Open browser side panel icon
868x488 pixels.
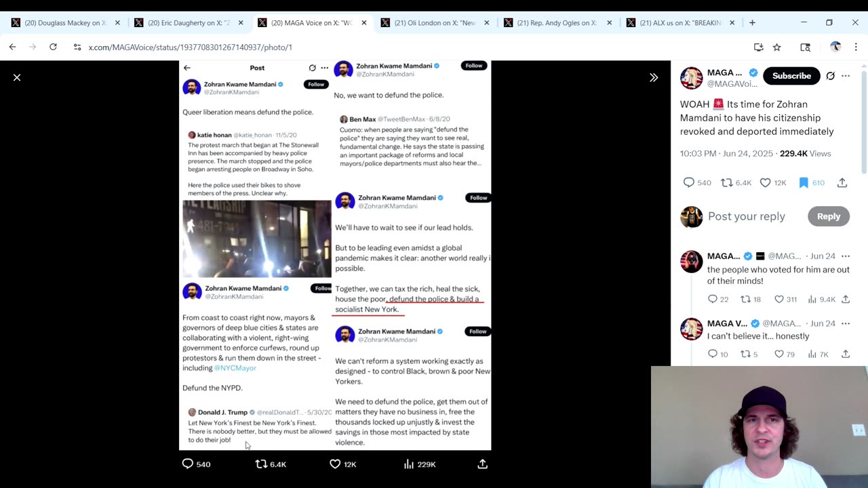tap(805, 47)
